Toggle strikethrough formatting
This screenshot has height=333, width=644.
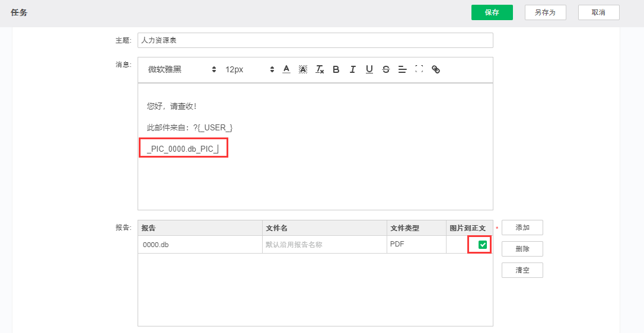pyautogui.click(x=385, y=69)
